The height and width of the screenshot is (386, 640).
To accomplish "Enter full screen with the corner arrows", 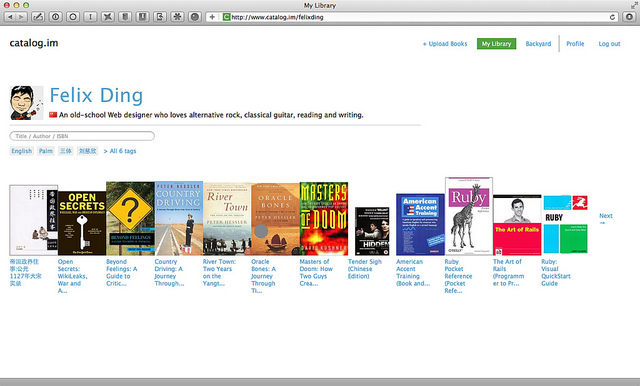I will click(634, 5).
